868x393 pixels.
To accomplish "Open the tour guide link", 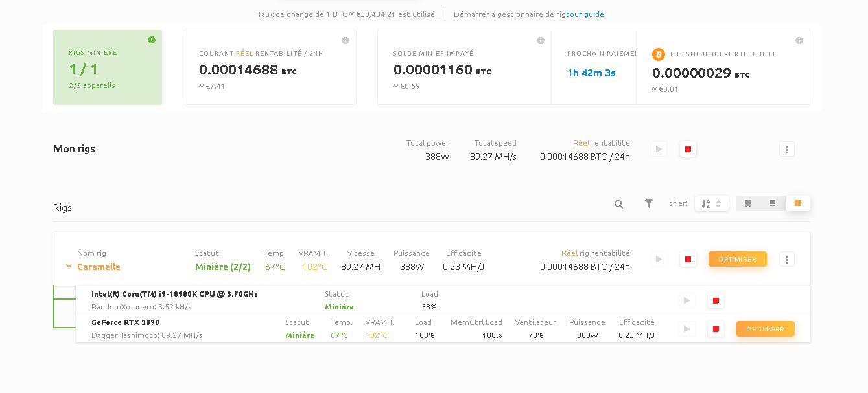I will click(585, 14).
